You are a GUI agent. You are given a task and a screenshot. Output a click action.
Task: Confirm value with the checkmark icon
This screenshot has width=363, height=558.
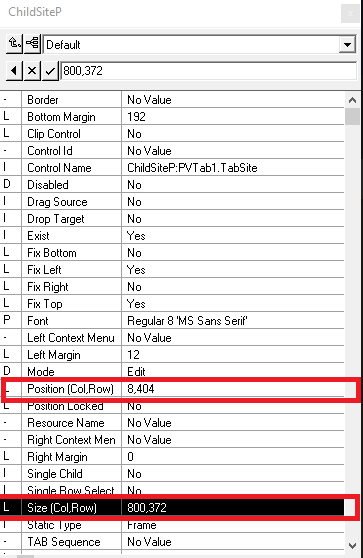pos(50,71)
